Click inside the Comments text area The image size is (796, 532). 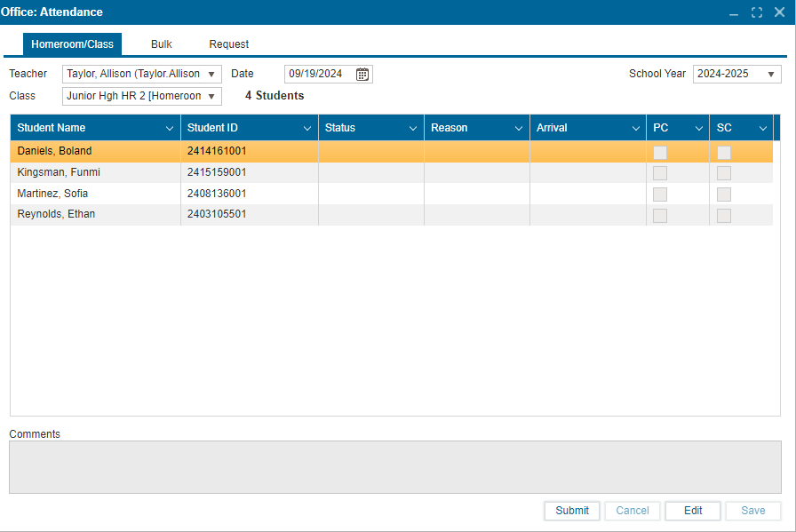(394, 467)
